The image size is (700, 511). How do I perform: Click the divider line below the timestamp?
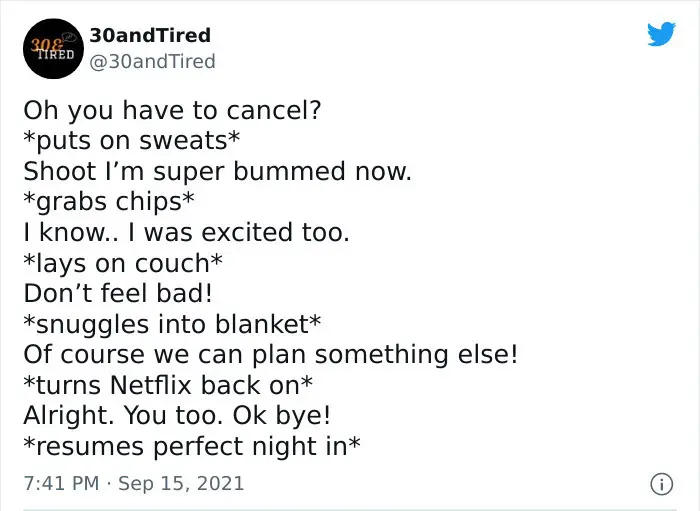coord(350,509)
